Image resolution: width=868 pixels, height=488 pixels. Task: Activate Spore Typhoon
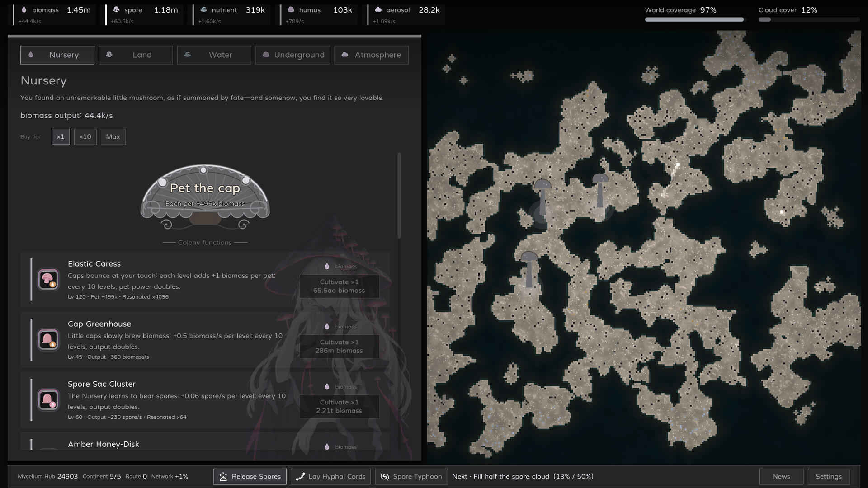pos(411,476)
